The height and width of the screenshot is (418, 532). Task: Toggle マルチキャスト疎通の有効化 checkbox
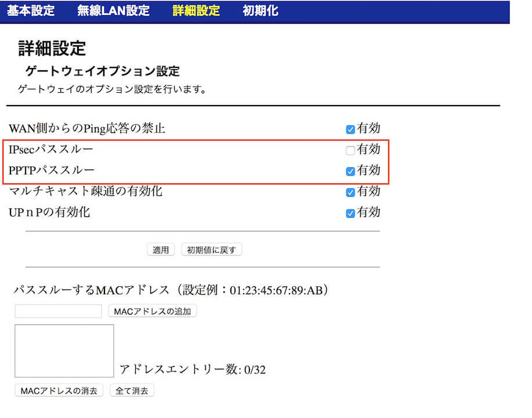350,193
